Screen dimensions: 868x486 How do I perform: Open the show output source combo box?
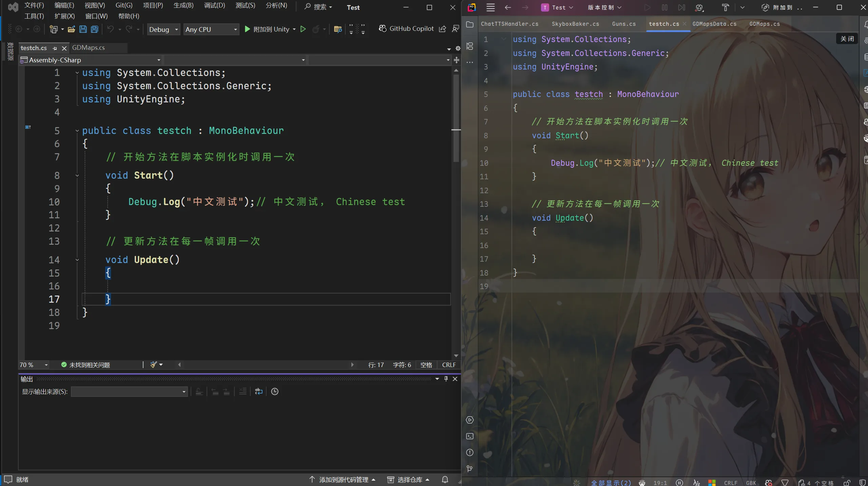click(129, 392)
